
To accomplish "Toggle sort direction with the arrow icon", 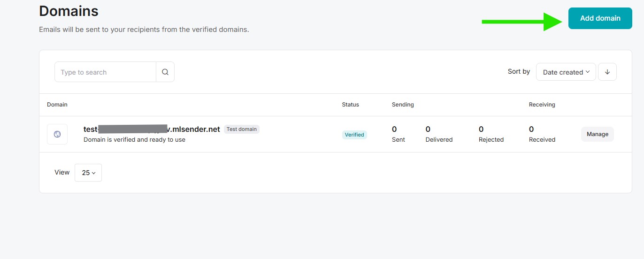I will [607, 72].
